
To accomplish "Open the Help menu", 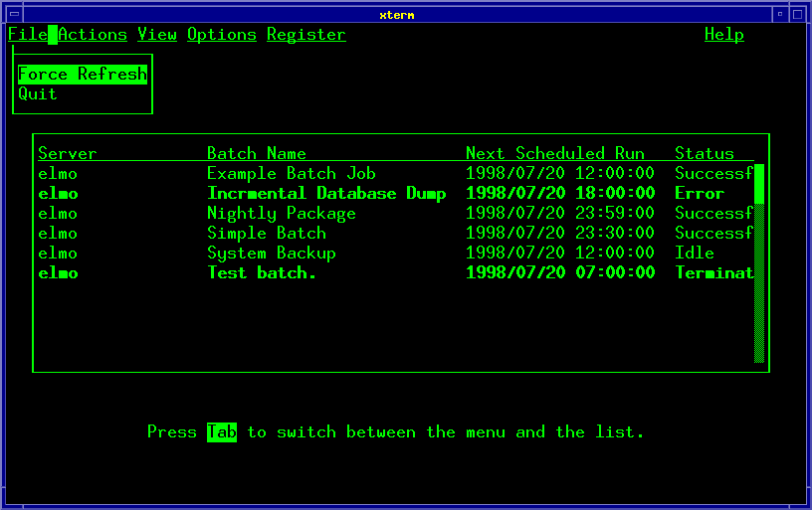I will coord(724,35).
